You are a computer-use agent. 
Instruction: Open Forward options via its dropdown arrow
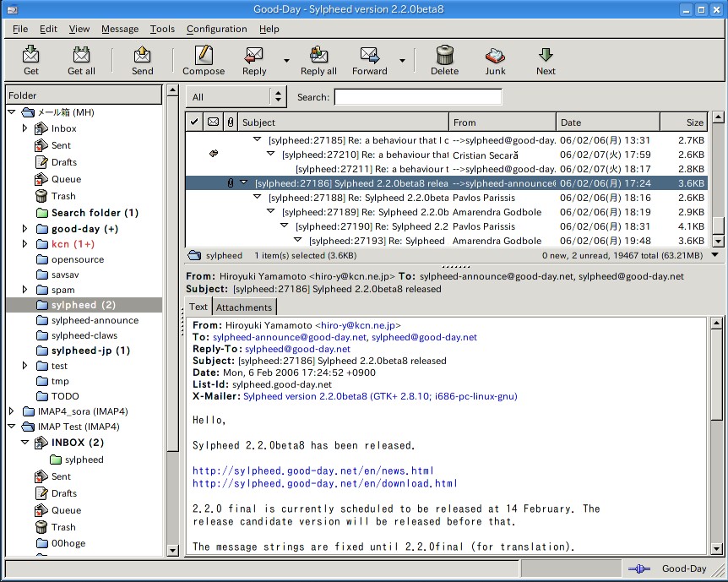click(x=403, y=60)
